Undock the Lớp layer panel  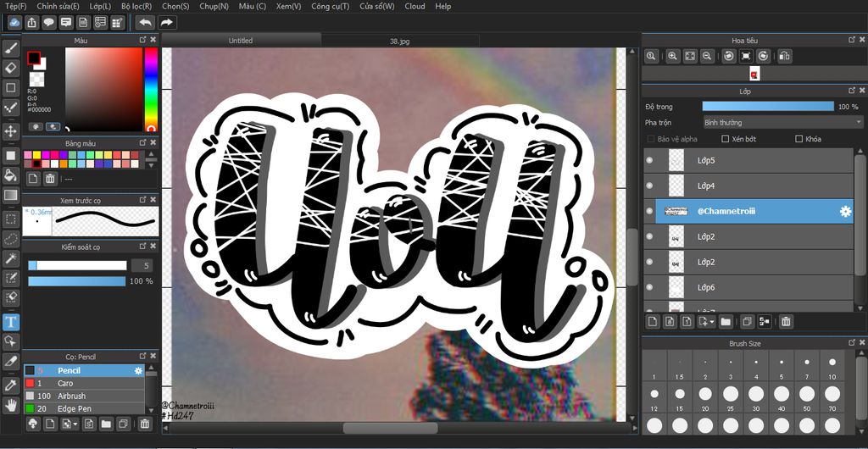852,91
